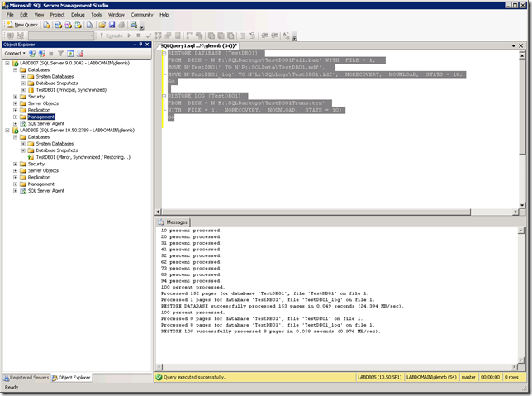Click the Messages pane vertical scrollbar
Image resolution: width=532 pixels, height=396 pixels.
click(521, 298)
